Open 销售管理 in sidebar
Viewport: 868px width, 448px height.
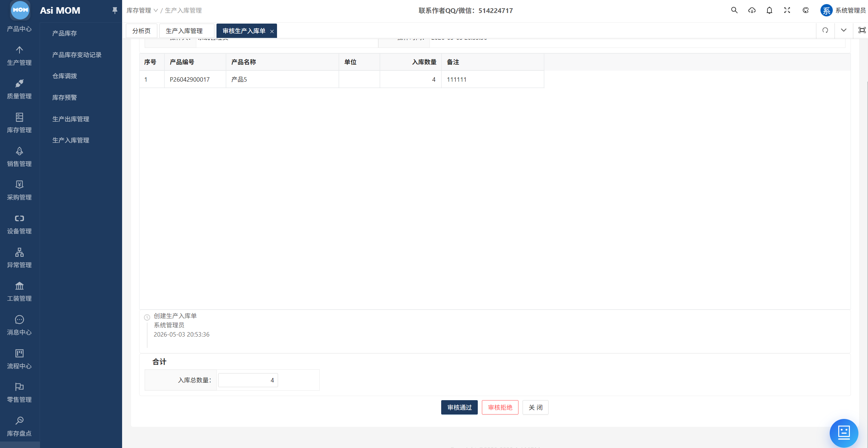19,157
